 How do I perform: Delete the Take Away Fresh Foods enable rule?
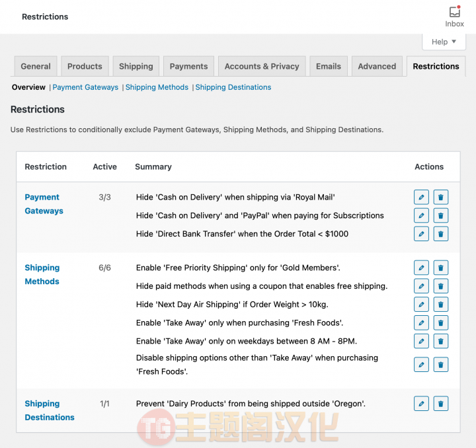click(x=441, y=322)
